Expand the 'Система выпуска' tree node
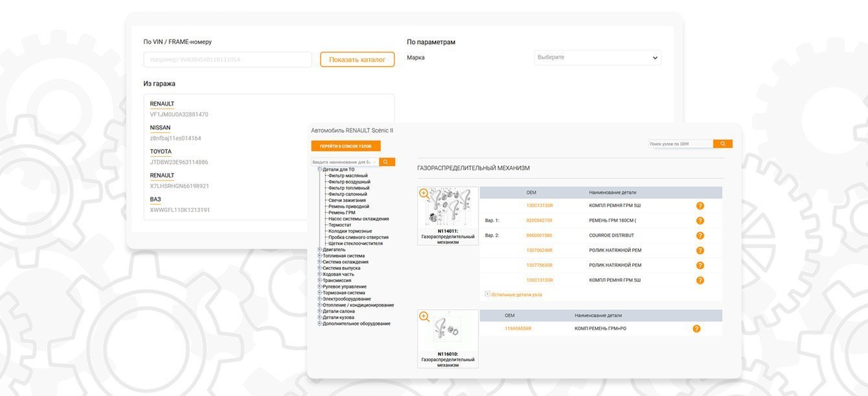The width and height of the screenshot is (868, 396). 320,268
